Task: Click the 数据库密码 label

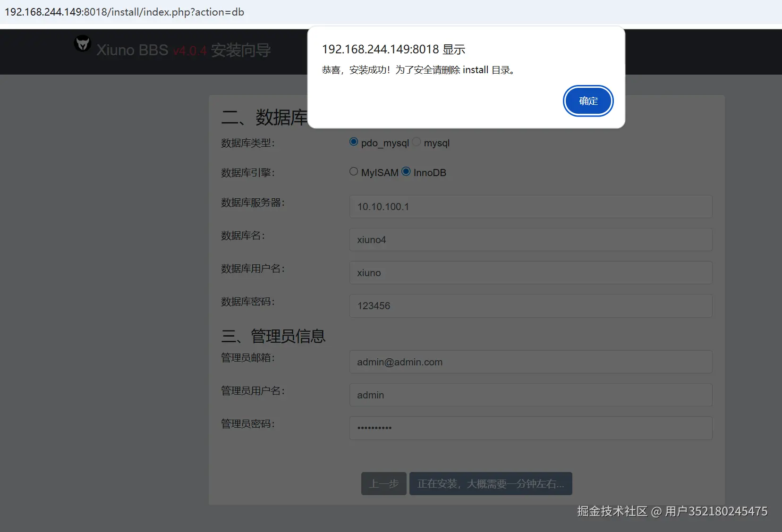Action: coord(248,302)
